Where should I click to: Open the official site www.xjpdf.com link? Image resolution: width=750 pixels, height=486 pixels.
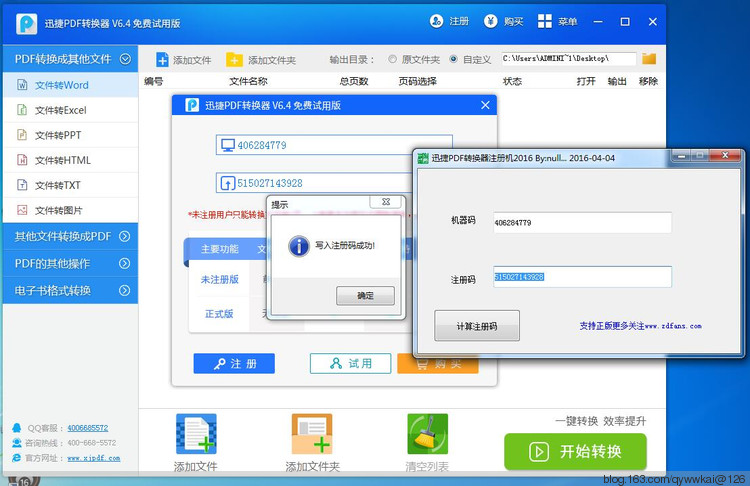tap(94, 458)
